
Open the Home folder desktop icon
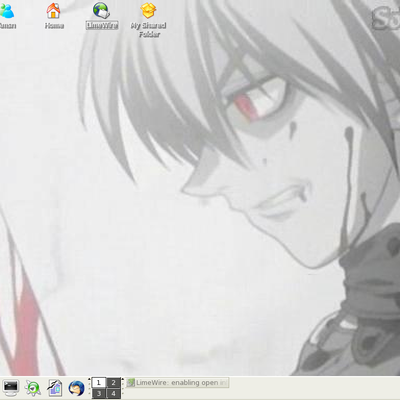coord(53,10)
